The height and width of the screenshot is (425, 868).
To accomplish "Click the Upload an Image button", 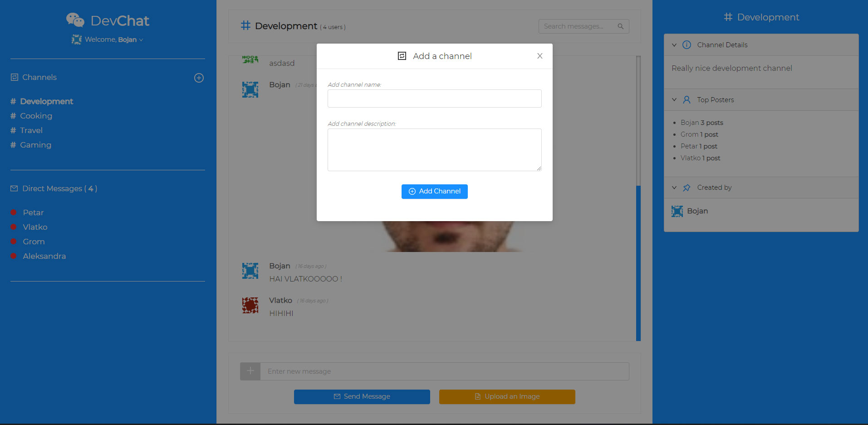I will pyautogui.click(x=507, y=396).
